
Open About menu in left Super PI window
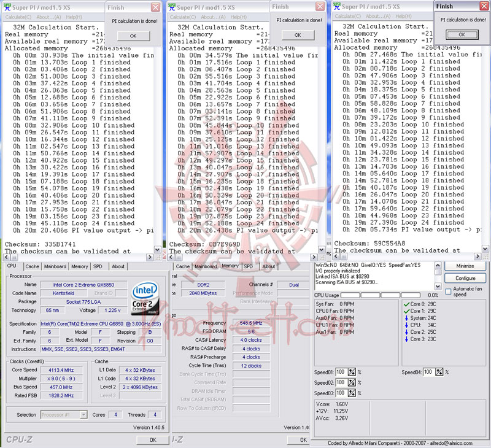[48, 17]
